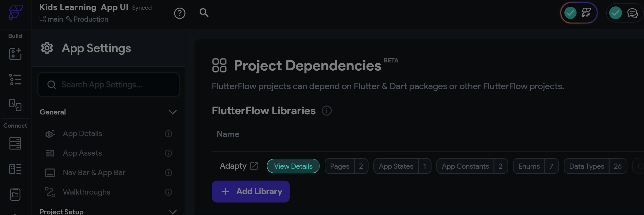Expand the Project Setup section chevron
The image size is (644, 215).
172,211
